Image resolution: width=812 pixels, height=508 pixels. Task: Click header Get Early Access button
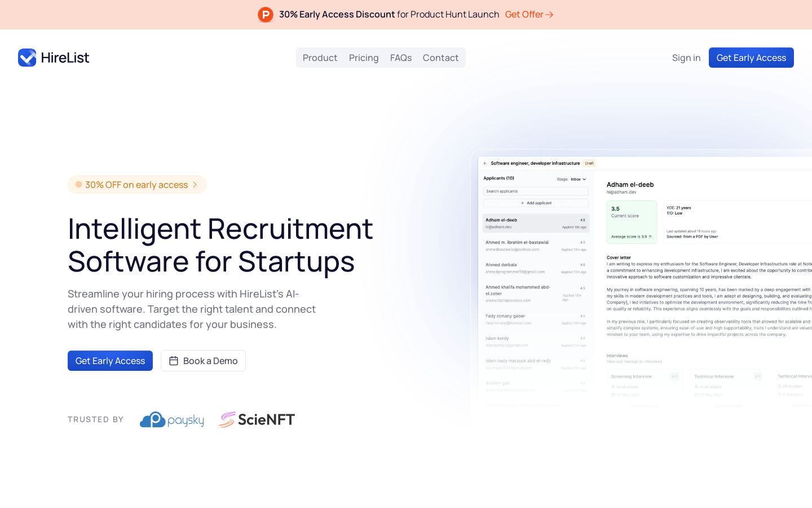(x=751, y=58)
